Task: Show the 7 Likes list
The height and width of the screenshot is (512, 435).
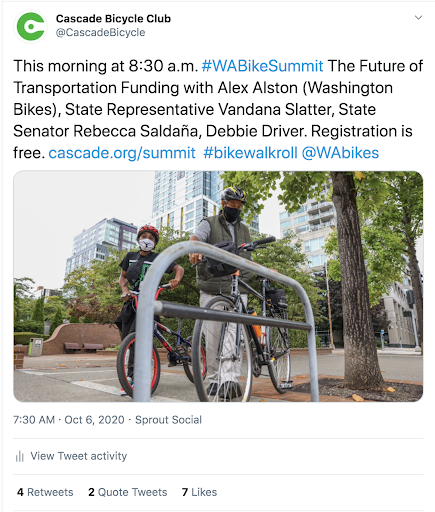Action: (199, 492)
